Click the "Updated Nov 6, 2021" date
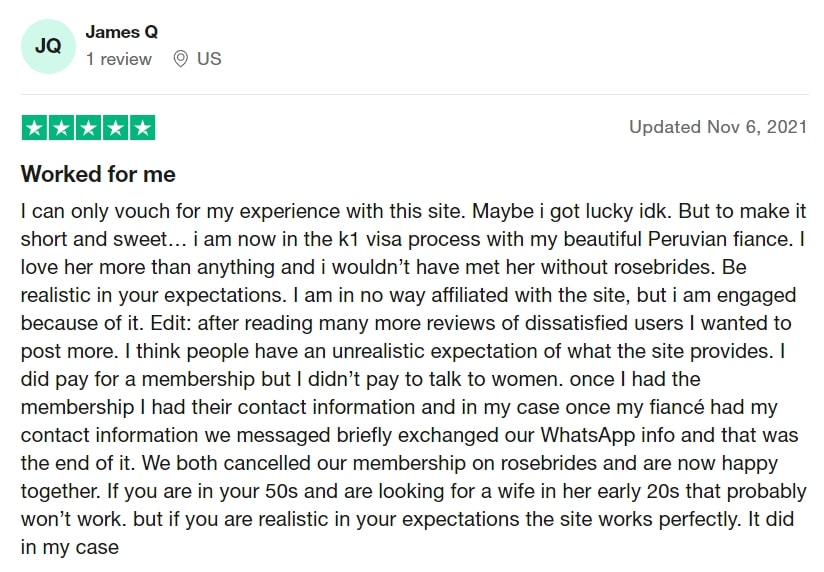This screenshot has height=572, width=824. coord(717,127)
